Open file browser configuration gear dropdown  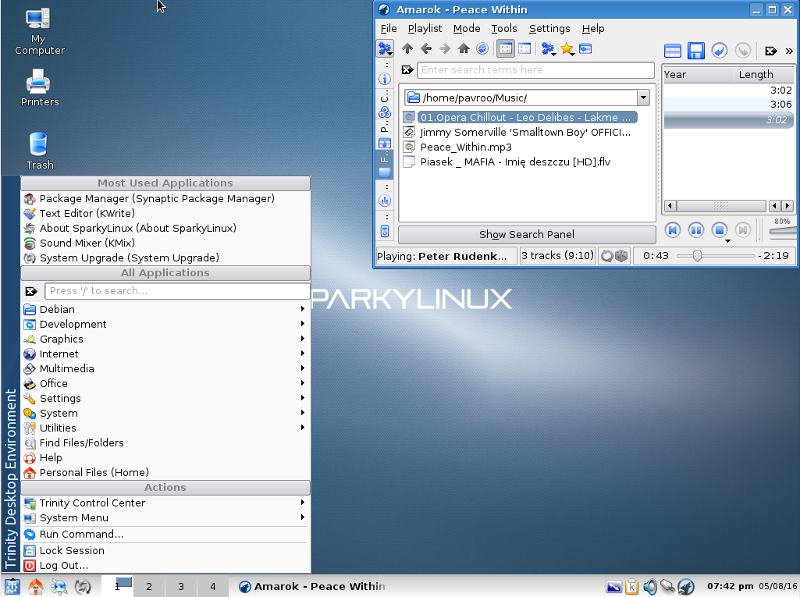tap(548, 49)
